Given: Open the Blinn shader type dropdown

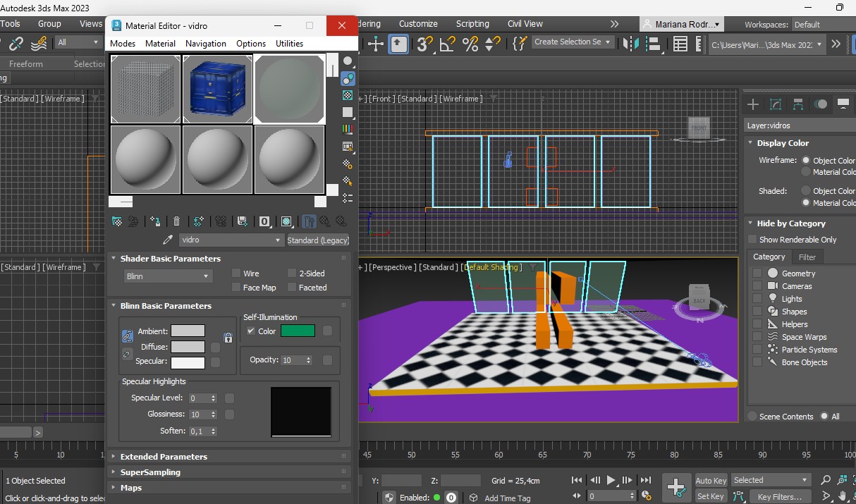Looking at the screenshot, I should 168,276.
